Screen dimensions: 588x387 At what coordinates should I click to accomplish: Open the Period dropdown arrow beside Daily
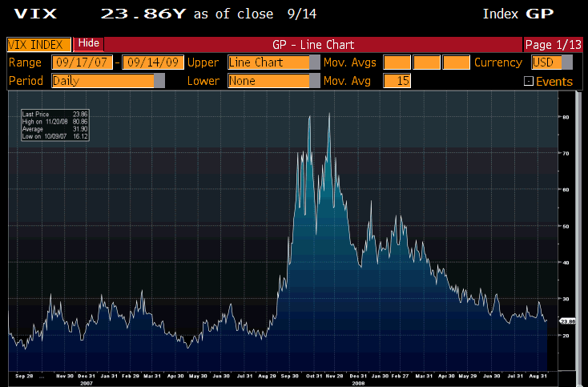click(x=159, y=80)
